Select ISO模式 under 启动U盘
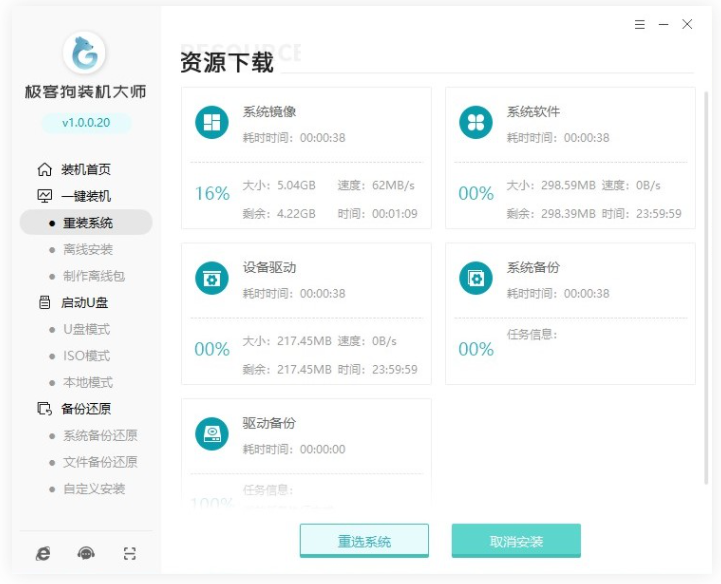Screen dimensions: 721x584 (x=86, y=355)
